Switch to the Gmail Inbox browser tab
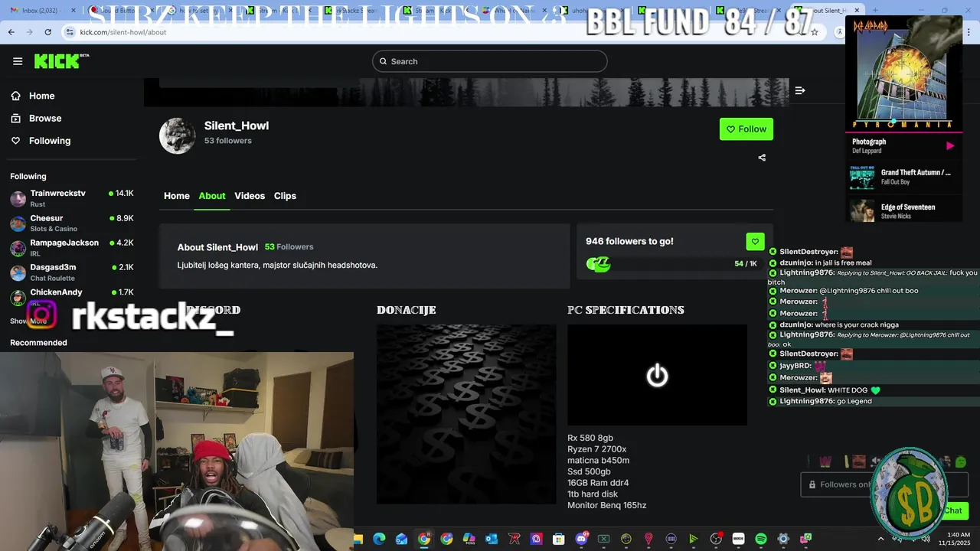The width and height of the screenshot is (980, 551). tap(43, 10)
